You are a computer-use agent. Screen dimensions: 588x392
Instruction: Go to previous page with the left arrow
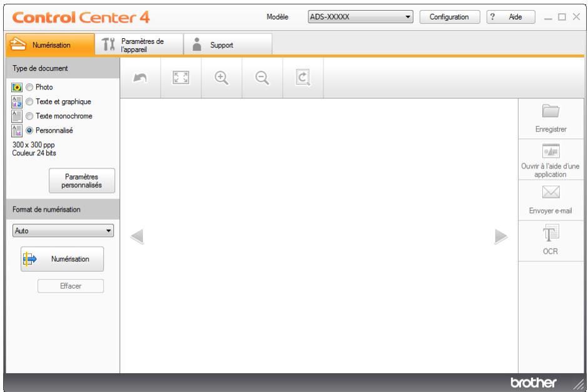click(x=137, y=237)
